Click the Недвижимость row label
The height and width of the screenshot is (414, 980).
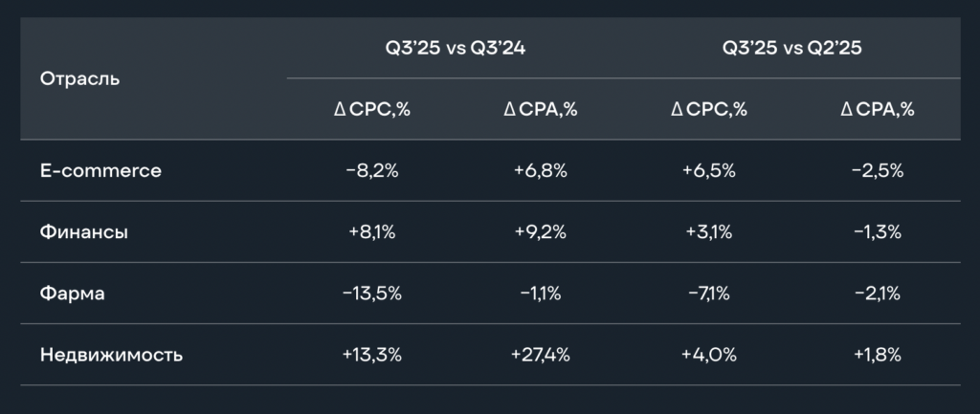click(x=111, y=355)
